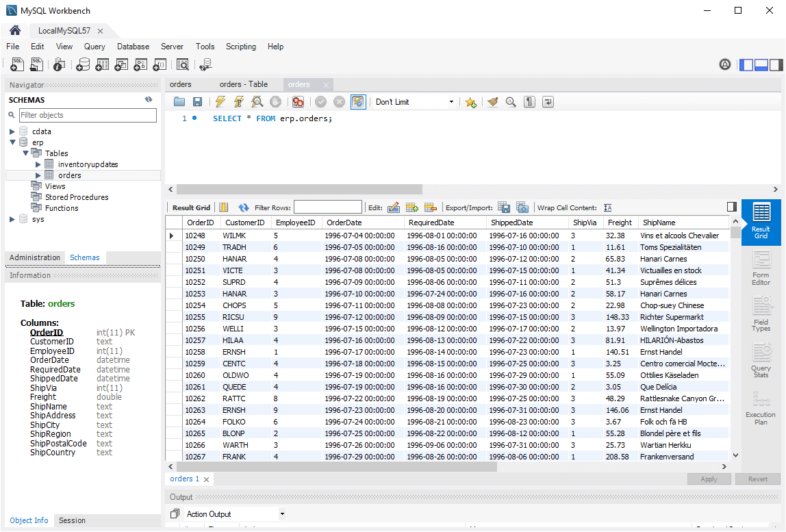The image size is (786, 532).
Task: Switch to the Administration tab
Action: (35, 257)
